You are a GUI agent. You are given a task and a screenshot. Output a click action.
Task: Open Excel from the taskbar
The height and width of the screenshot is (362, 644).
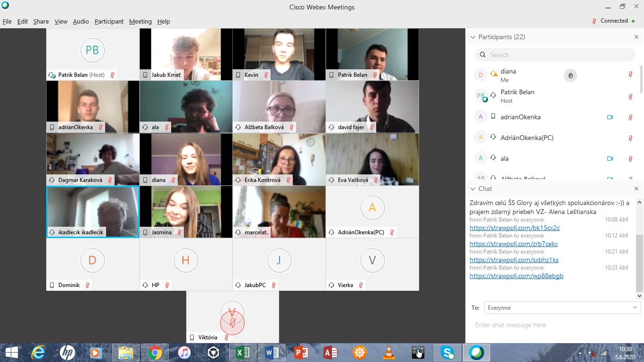tap(243, 353)
